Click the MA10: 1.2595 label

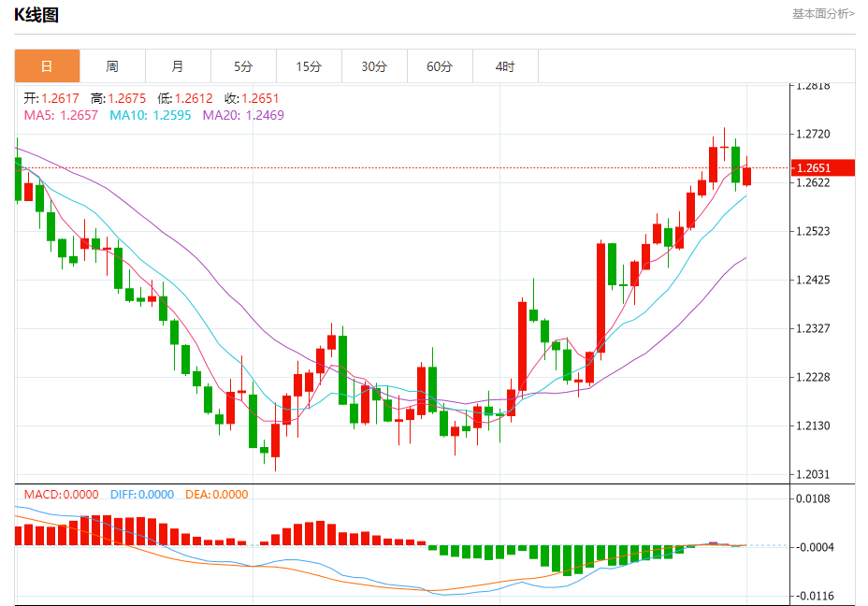click(x=150, y=115)
